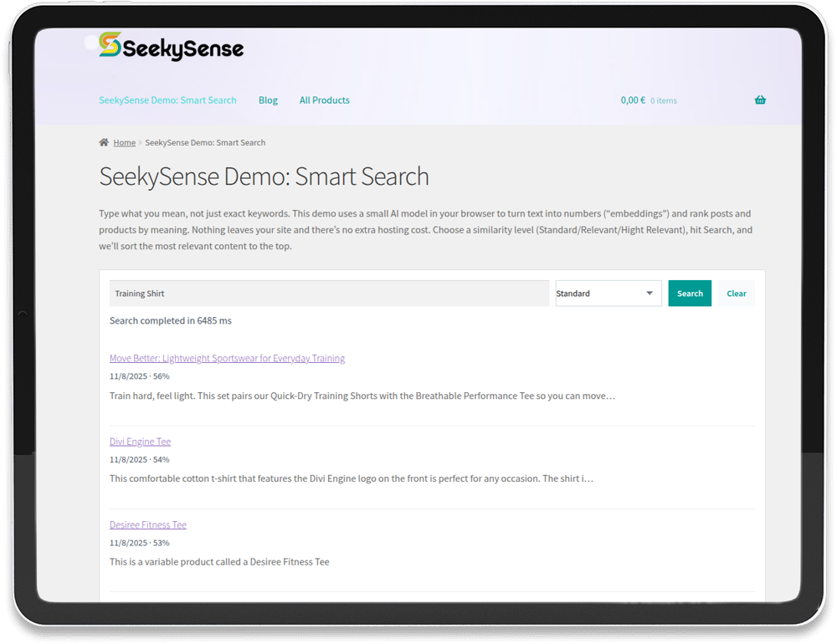
Task: Select the '11/8/2025 · 53%' result meta
Action: click(139, 543)
